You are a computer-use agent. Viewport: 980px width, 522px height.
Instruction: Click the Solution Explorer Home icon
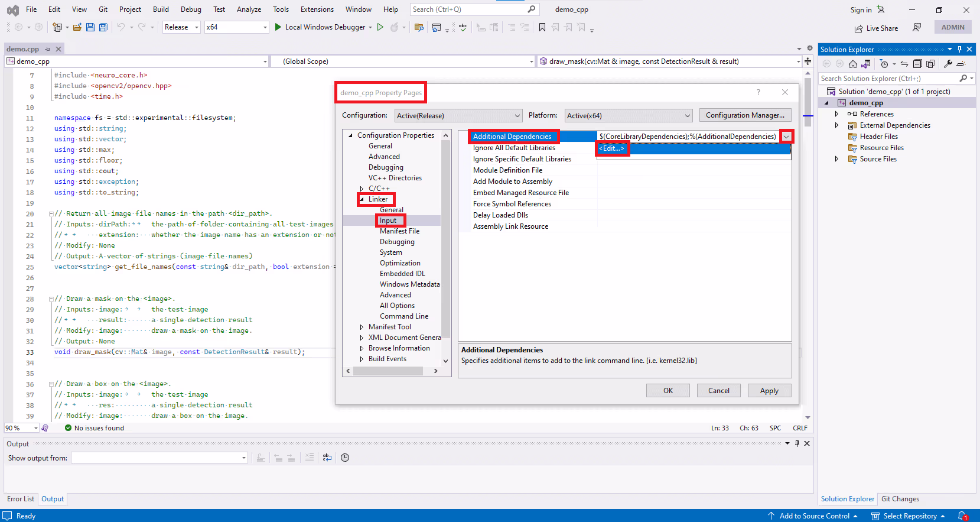tap(852, 64)
